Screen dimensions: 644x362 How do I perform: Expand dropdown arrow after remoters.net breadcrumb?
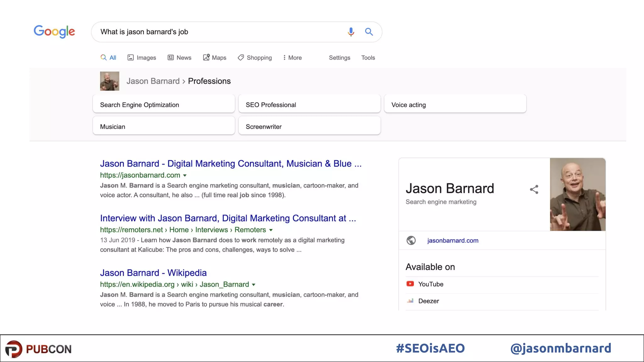[x=271, y=230]
